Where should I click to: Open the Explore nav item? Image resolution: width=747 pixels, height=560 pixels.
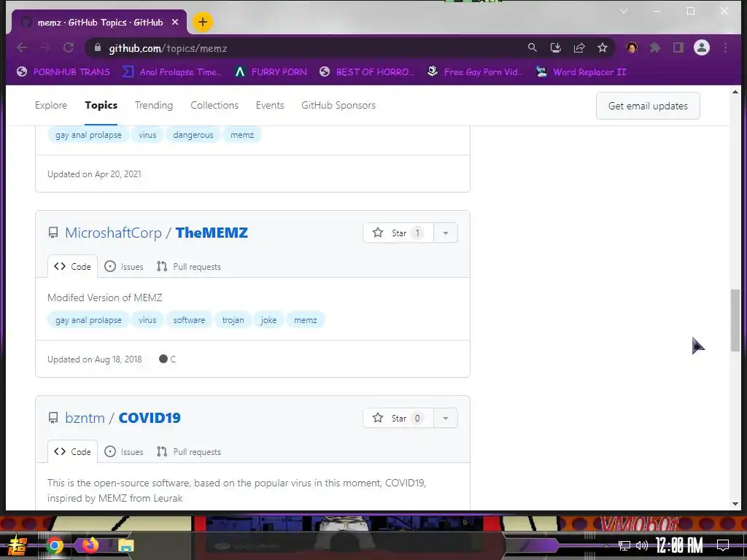[51, 105]
